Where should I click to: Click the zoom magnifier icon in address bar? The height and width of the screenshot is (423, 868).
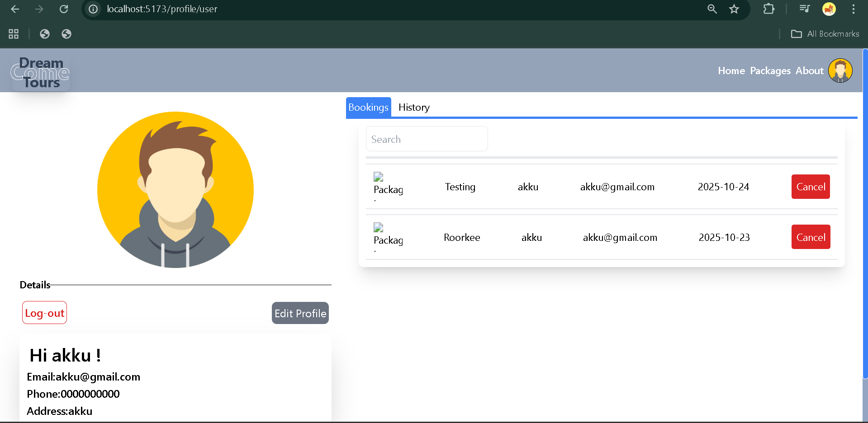(x=712, y=9)
